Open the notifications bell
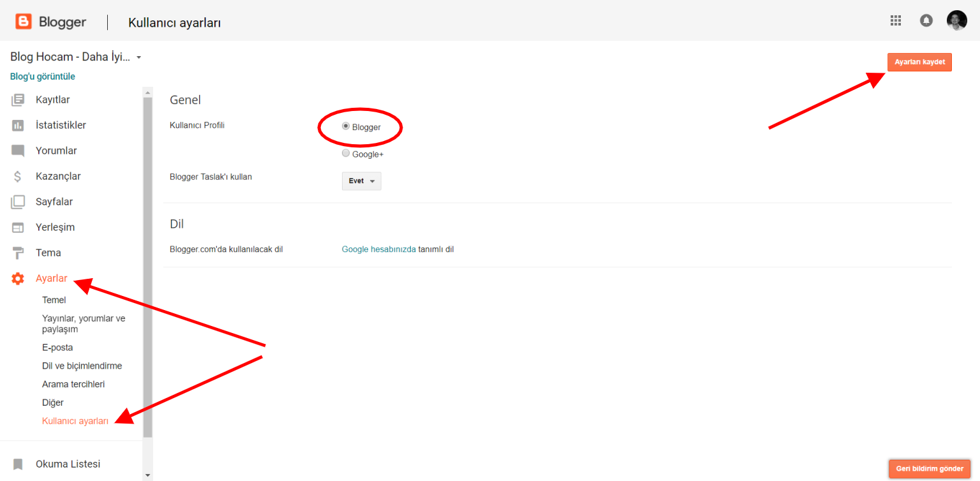Image resolution: width=980 pixels, height=481 pixels. pyautogui.click(x=926, y=20)
